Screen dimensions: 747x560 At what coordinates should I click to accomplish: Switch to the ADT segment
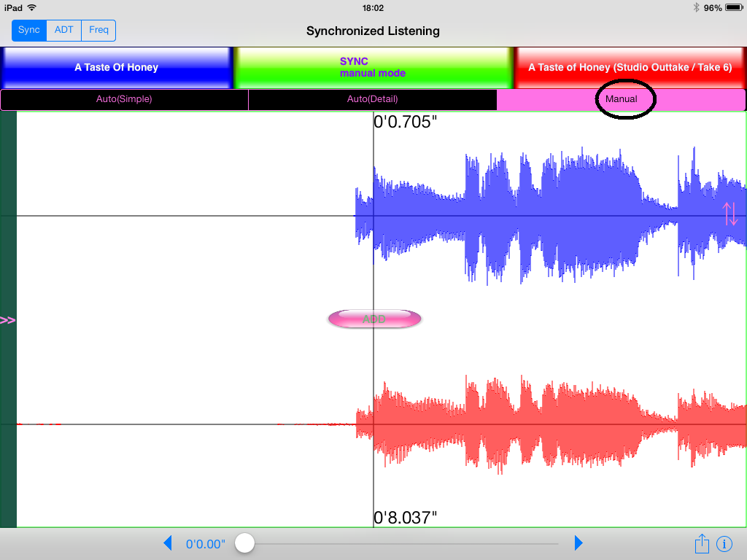(64, 30)
